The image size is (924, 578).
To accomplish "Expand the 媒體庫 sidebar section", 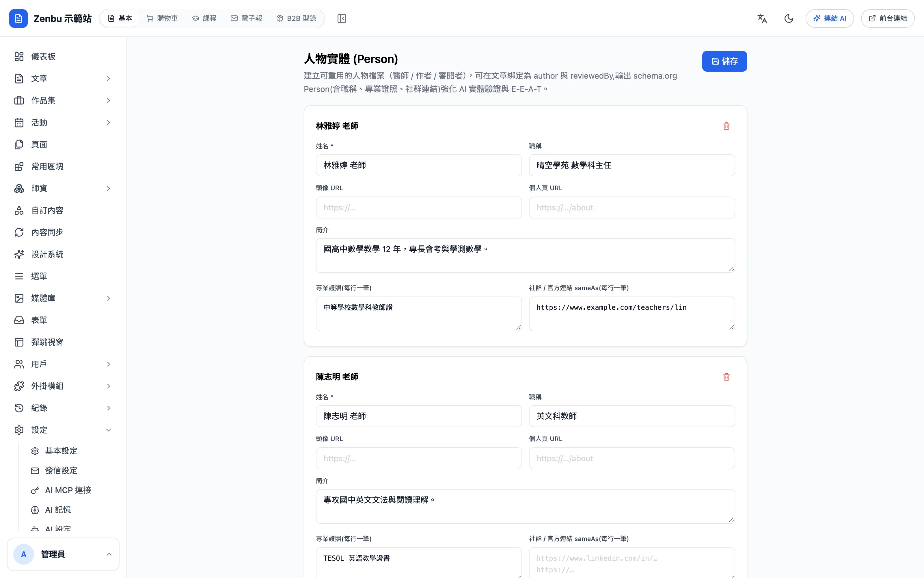I will click(x=64, y=298).
